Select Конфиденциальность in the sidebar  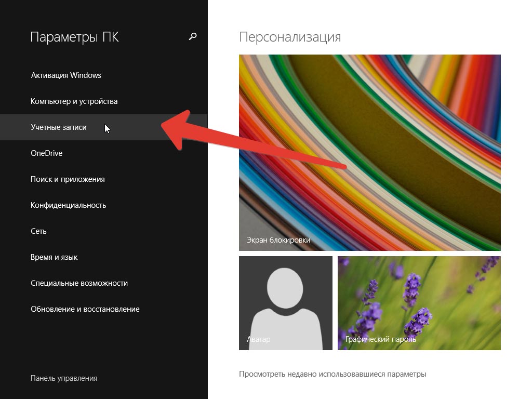tap(69, 205)
